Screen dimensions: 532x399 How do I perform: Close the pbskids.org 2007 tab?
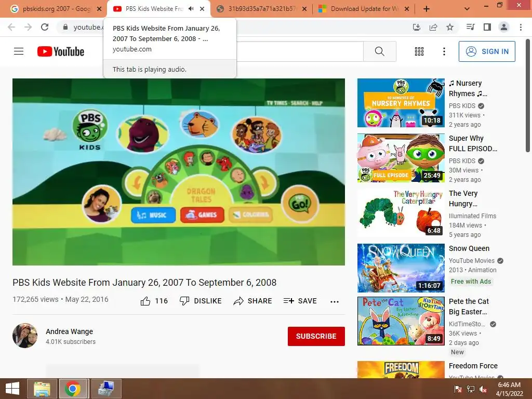(99, 9)
